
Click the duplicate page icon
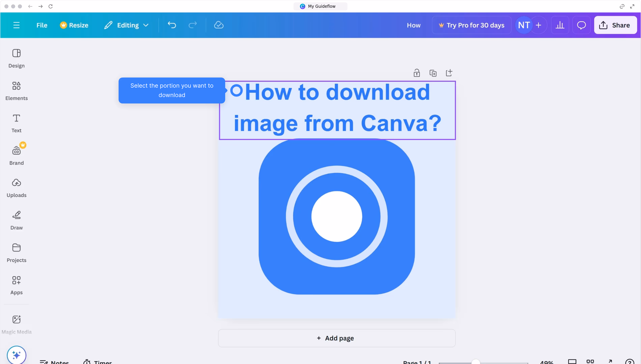click(x=433, y=73)
